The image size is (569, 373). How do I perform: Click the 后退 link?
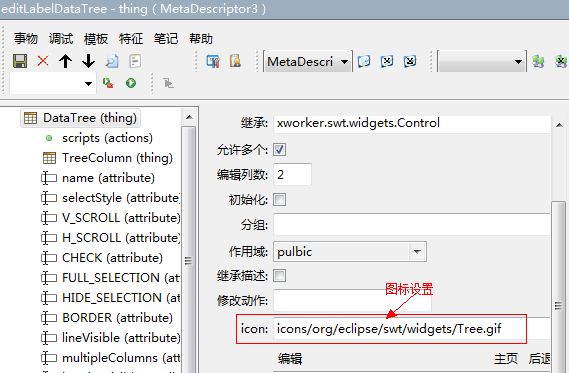tap(539, 358)
